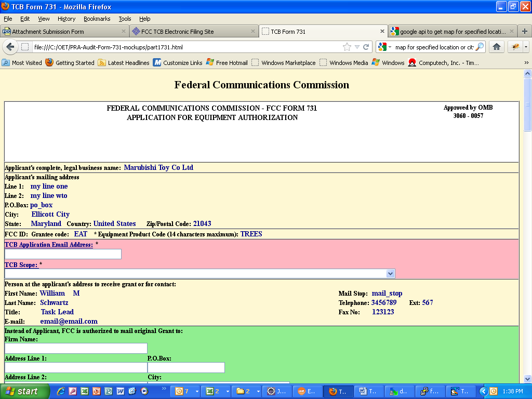Open the Bookmarks menu

tap(97, 19)
